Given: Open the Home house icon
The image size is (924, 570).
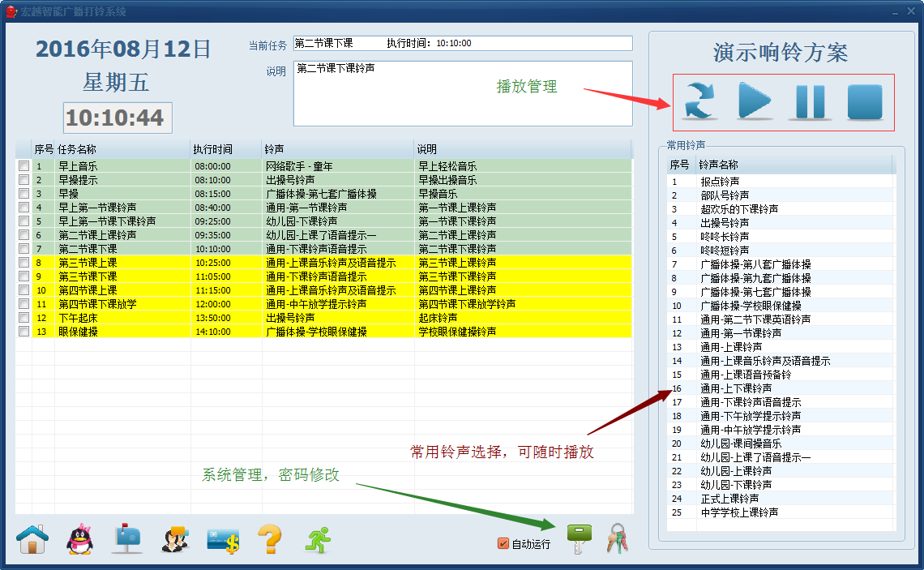Looking at the screenshot, I should [32, 538].
